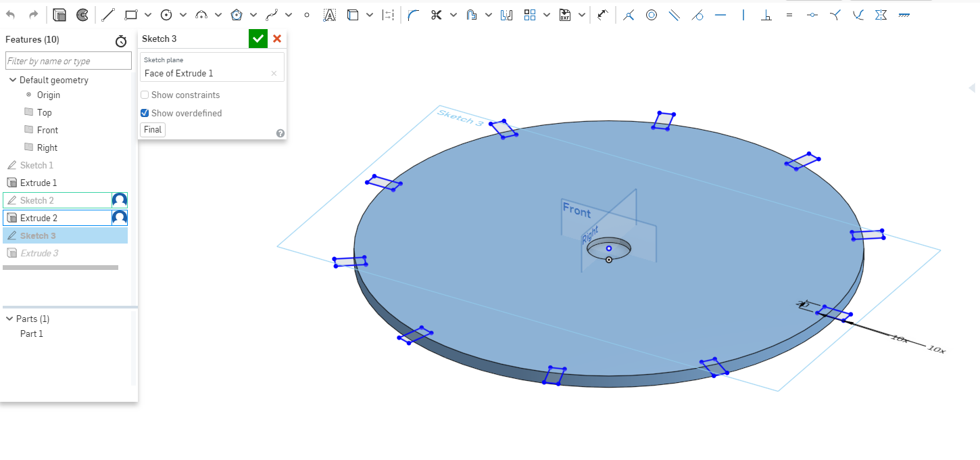Screen dimensions: 980x460
Task: Select the Spline tool
Action: point(272,14)
